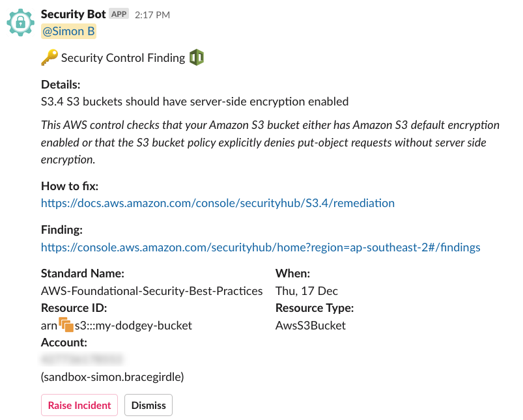Viewport: 523px width, 420px height.
Task: Open the S3.4 remediation docs link
Action: coord(218,203)
